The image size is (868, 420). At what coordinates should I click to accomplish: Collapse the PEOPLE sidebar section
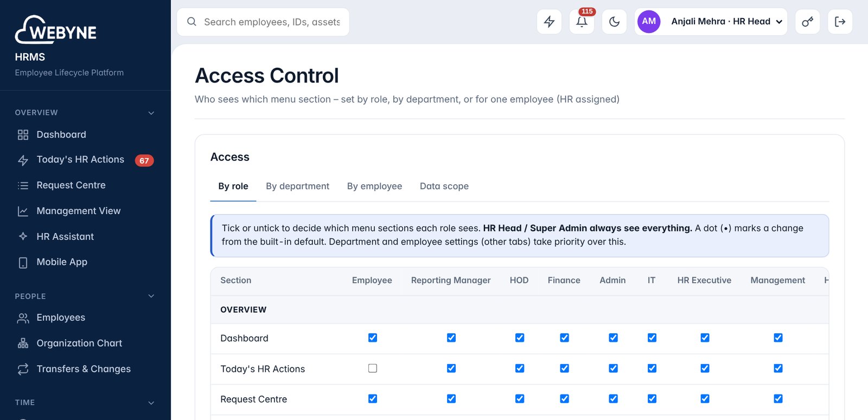pos(151,296)
